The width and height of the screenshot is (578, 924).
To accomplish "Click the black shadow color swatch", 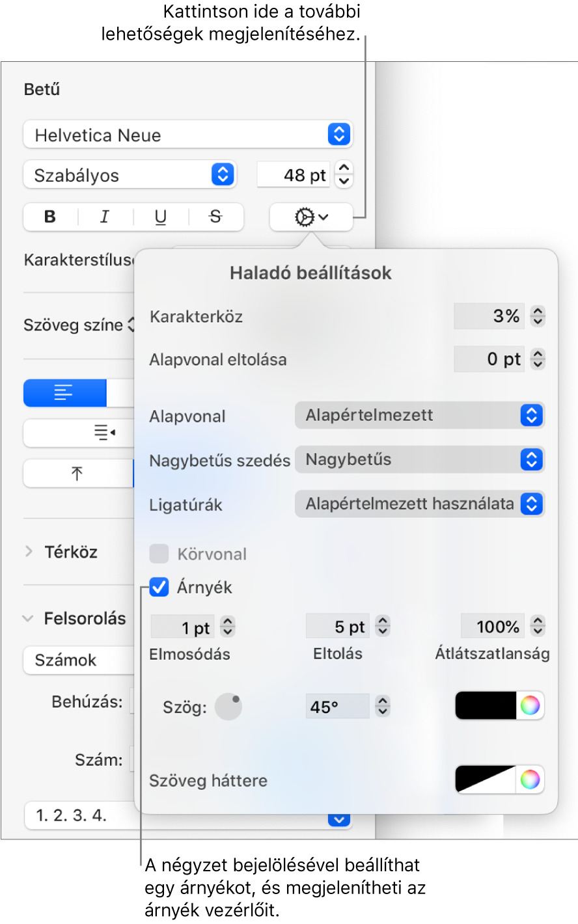I will 486,705.
